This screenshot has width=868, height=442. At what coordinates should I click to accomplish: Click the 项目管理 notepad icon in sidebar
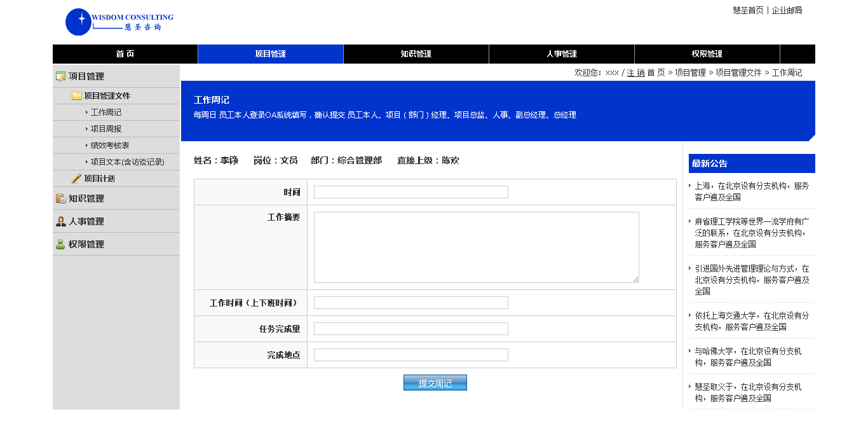(61, 76)
